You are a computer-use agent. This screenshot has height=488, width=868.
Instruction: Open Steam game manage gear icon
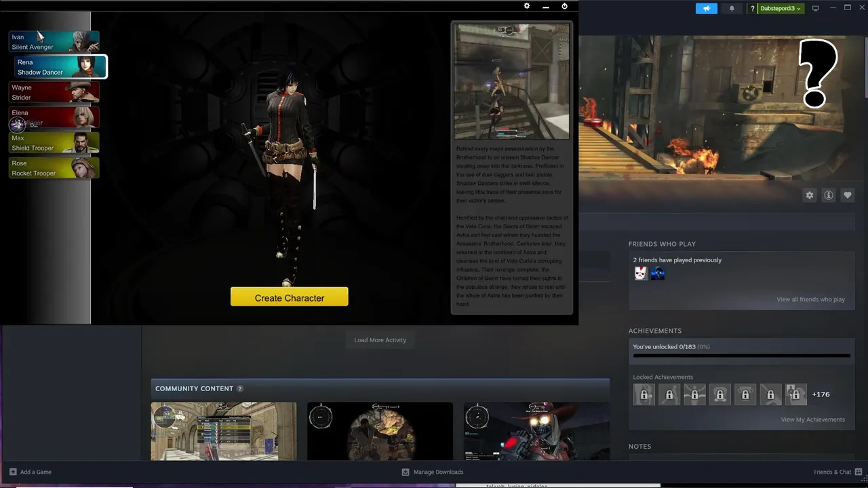810,195
